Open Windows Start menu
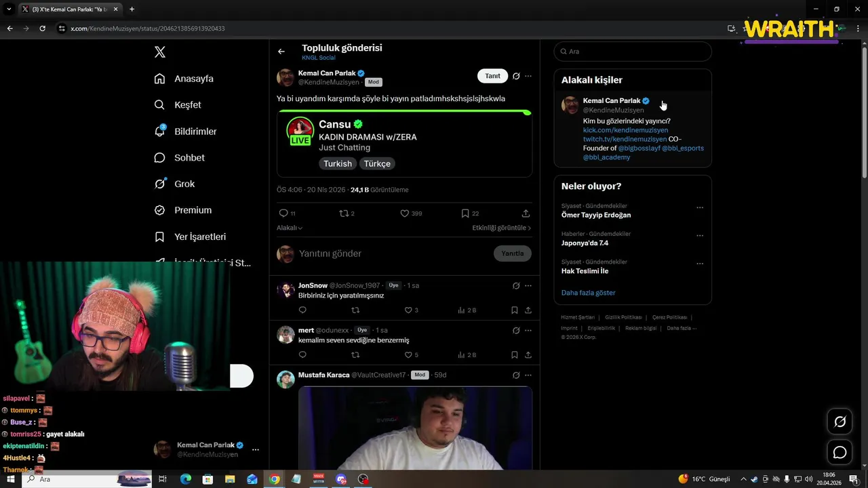 [x=11, y=479]
